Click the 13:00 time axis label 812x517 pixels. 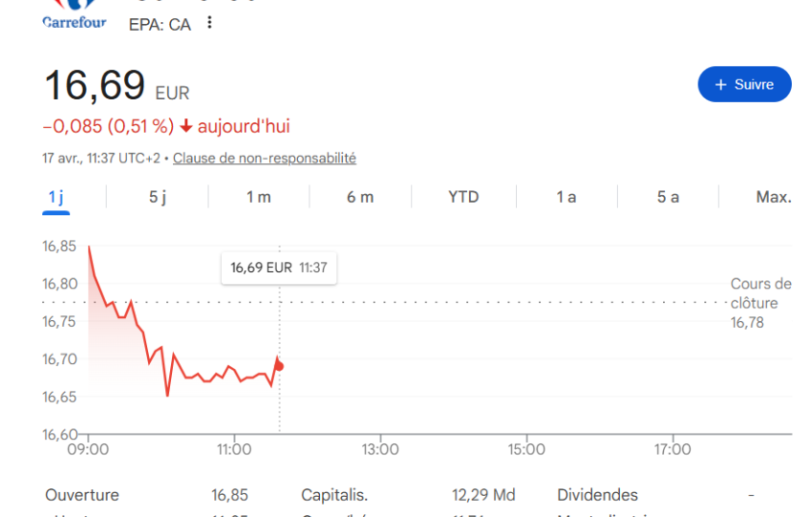click(380, 449)
